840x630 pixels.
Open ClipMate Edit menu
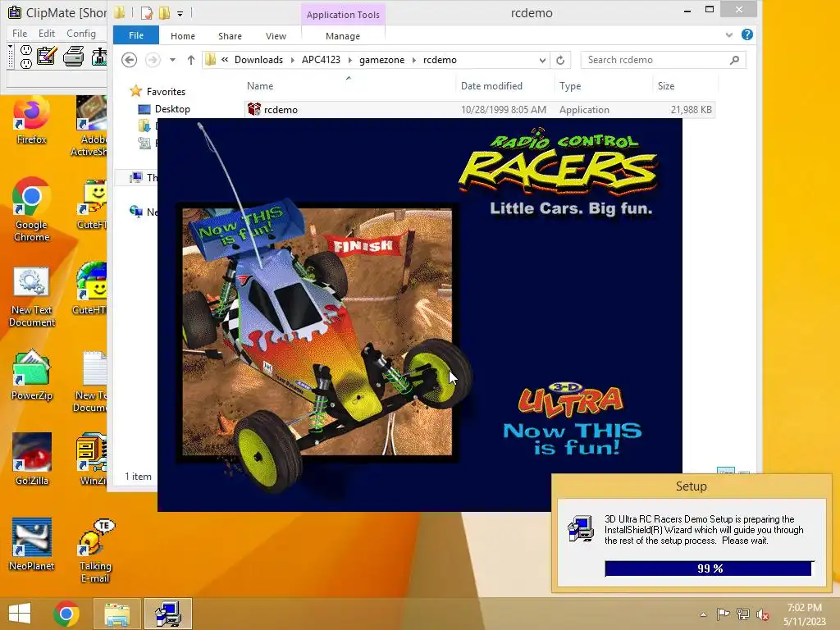[x=47, y=33]
